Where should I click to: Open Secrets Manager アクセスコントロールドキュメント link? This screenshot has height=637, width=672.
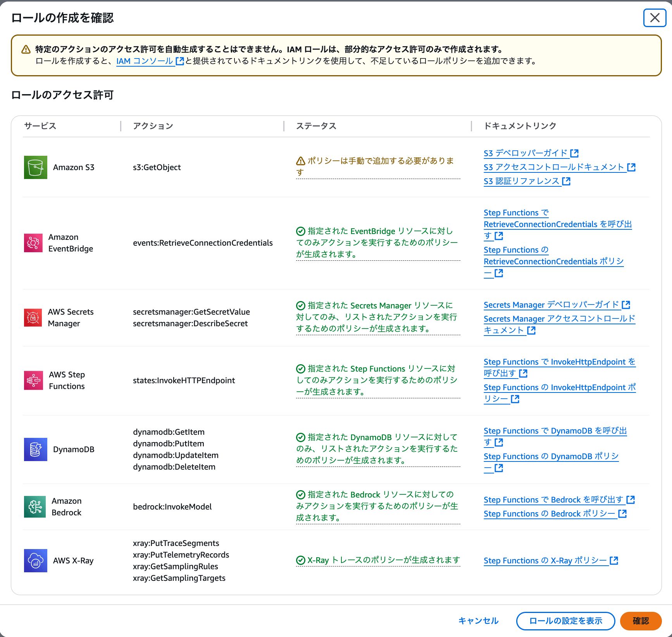click(x=560, y=325)
